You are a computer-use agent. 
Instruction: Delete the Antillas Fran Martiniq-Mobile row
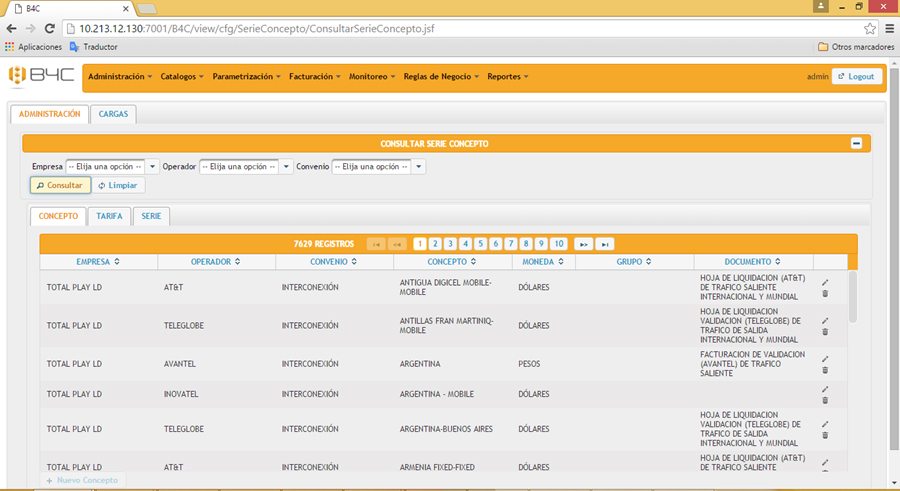[825, 332]
